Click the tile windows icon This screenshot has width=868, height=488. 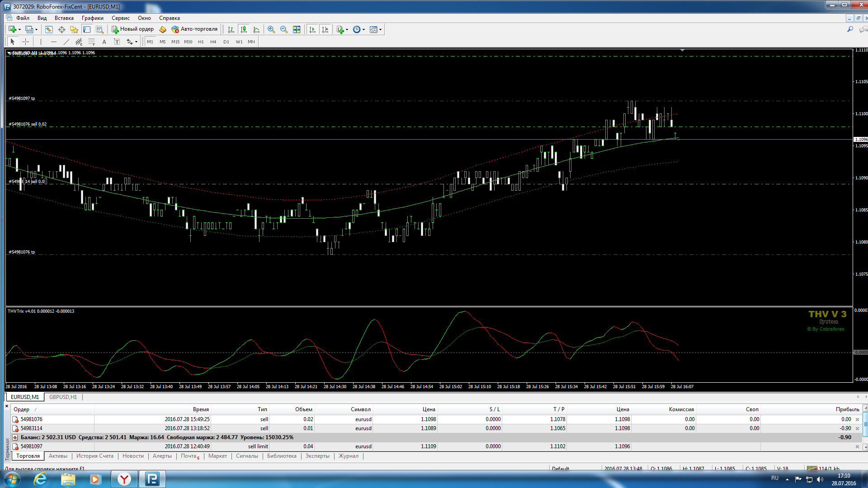[297, 29]
